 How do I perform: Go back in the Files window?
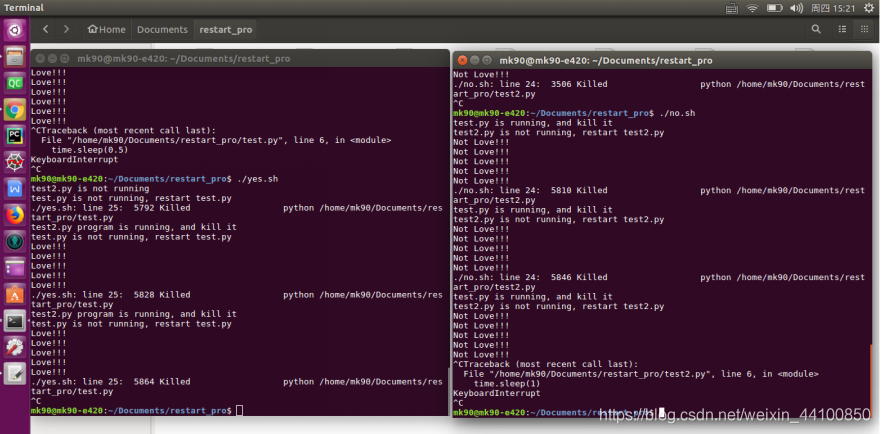(x=46, y=29)
